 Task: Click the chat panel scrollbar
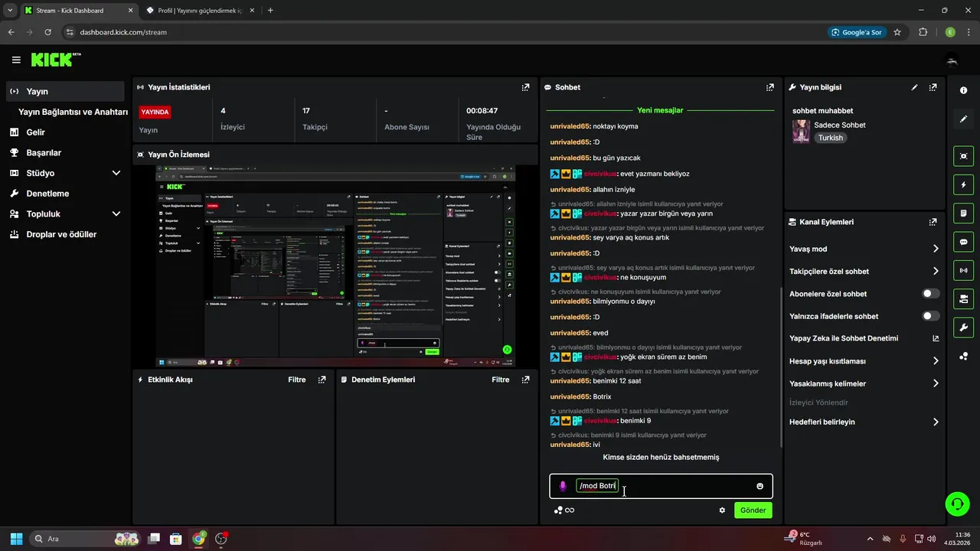780,367
